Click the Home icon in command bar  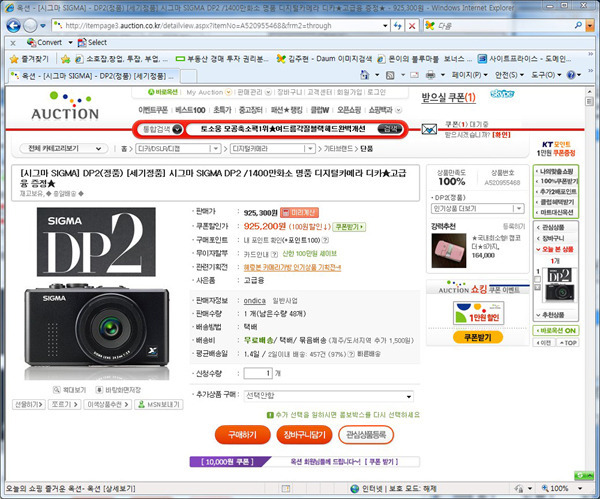[x=365, y=75]
